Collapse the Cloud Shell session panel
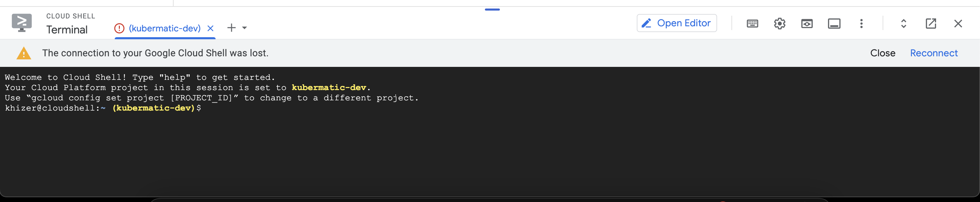The width and height of the screenshot is (980, 202). click(958, 23)
